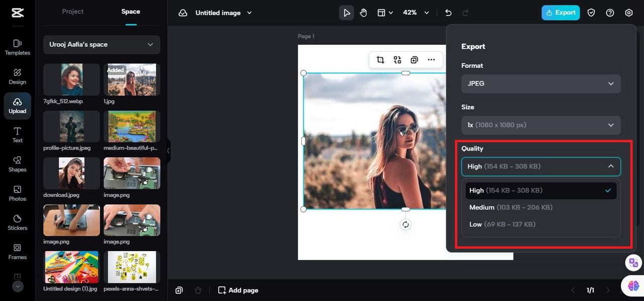This screenshot has width=644, height=301.
Task: Switch to the Space tab
Action: coord(131,12)
